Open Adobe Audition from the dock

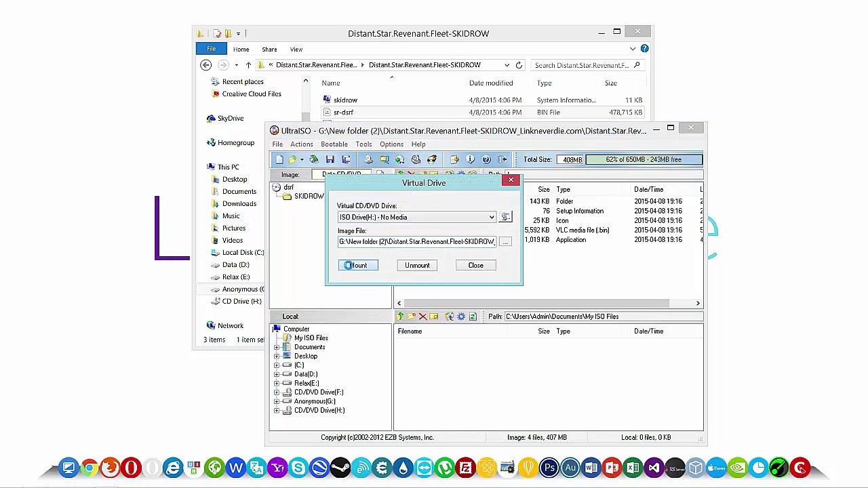point(570,468)
